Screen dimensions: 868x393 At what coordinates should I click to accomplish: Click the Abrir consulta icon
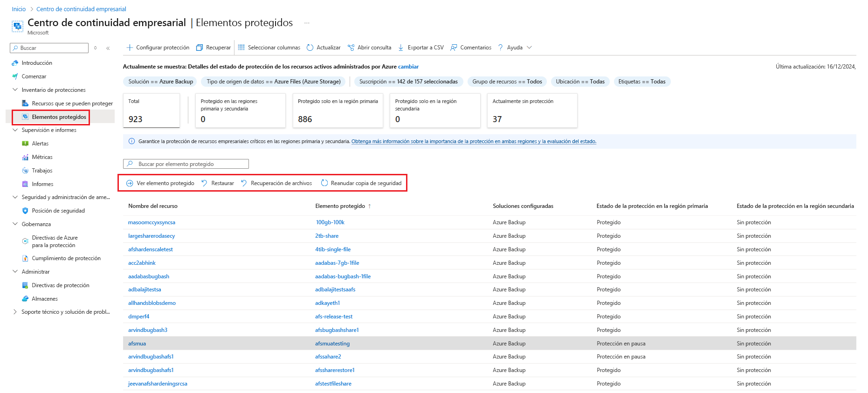351,48
